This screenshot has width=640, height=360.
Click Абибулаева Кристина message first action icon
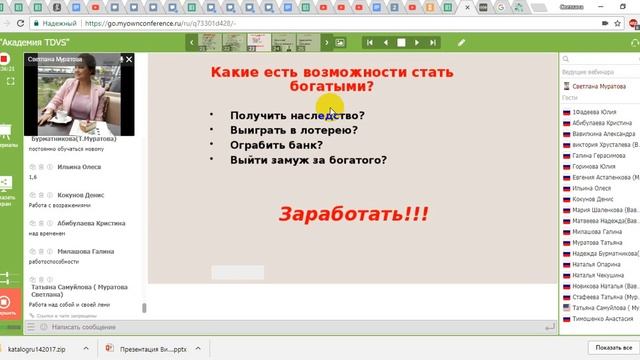click(32, 223)
